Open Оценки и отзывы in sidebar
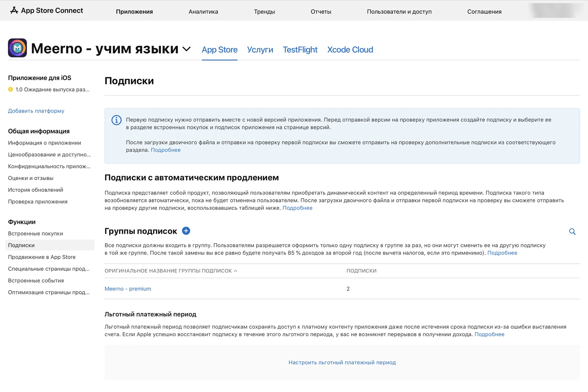Viewport: 588px width, 392px height. tap(31, 178)
